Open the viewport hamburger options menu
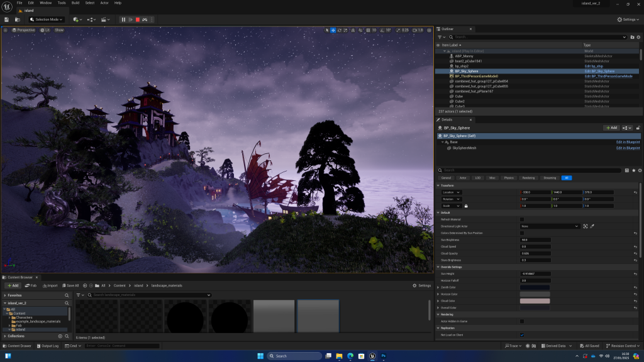The image size is (644, 362). [5, 30]
